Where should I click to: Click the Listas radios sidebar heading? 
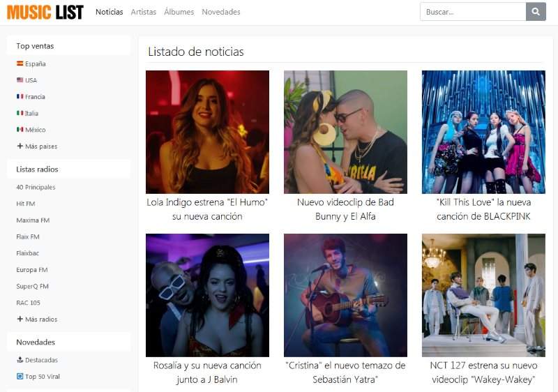coord(37,169)
